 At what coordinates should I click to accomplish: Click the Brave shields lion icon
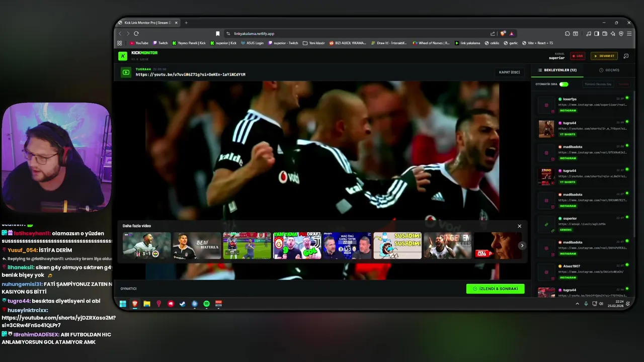coord(503,33)
